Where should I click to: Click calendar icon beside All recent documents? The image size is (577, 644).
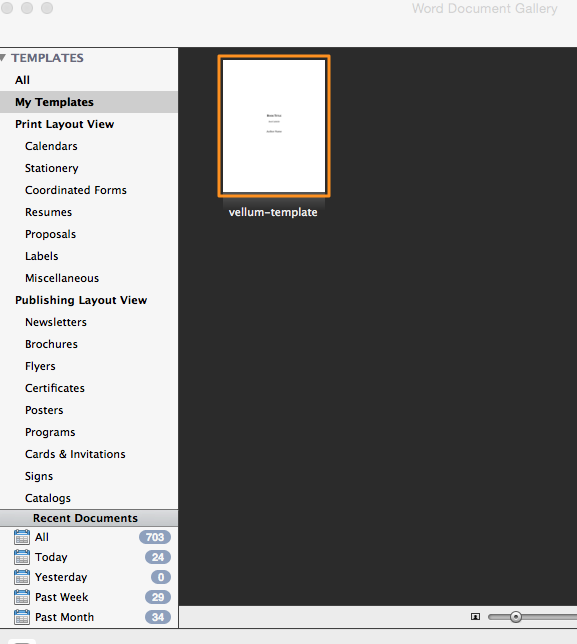[22, 537]
